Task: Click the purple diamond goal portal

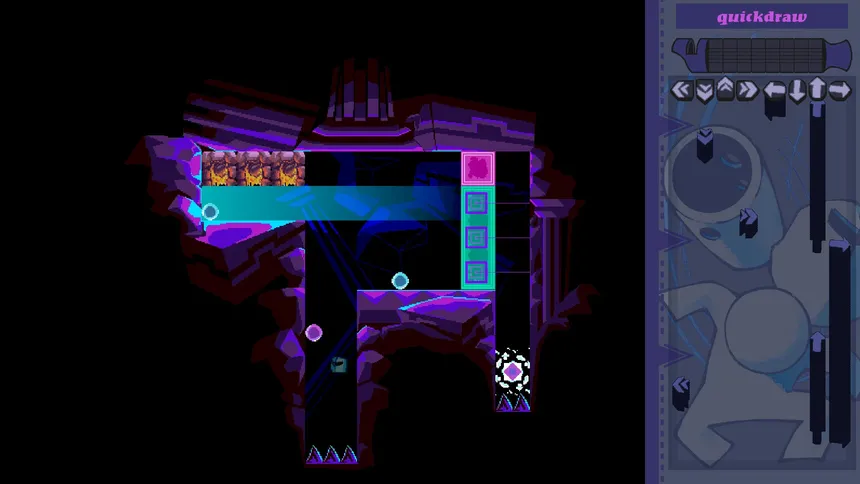Action: coord(512,372)
